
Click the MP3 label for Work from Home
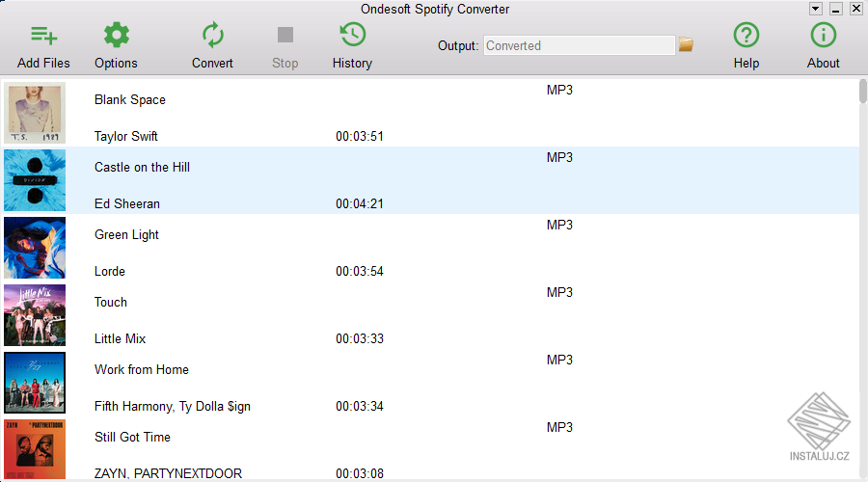point(559,361)
